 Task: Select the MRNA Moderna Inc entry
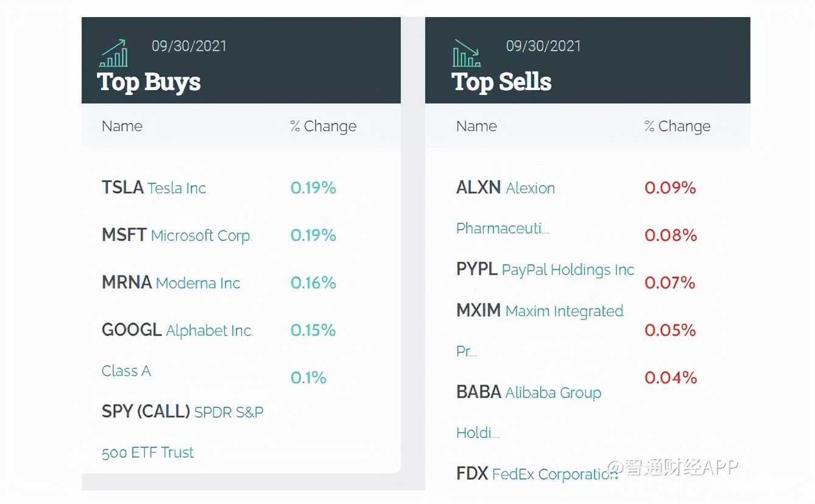click(x=171, y=282)
